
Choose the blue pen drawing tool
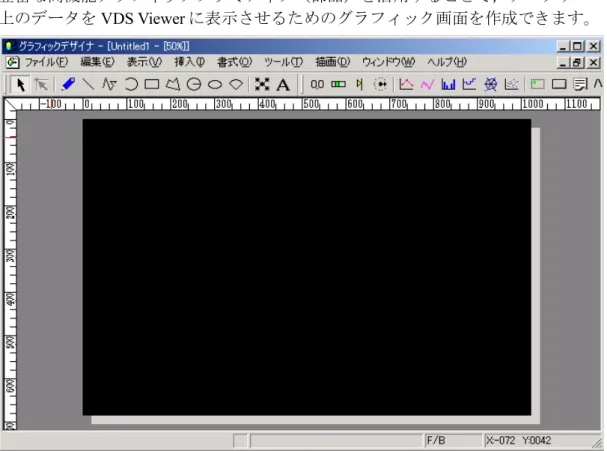tap(68, 84)
